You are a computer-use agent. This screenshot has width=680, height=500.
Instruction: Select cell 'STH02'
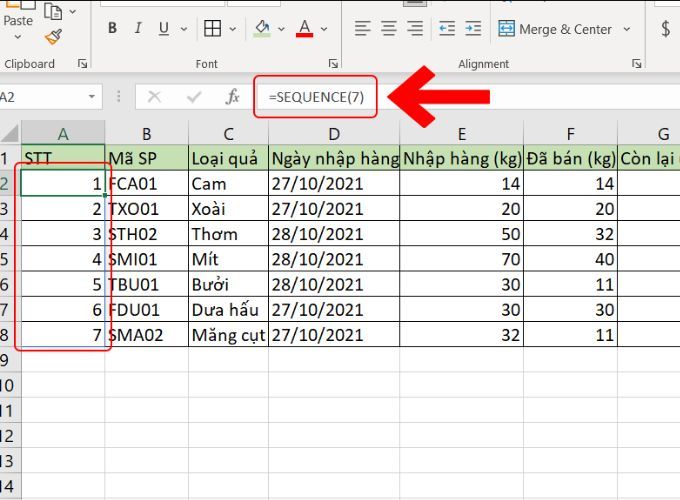pyautogui.click(x=147, y=234)
